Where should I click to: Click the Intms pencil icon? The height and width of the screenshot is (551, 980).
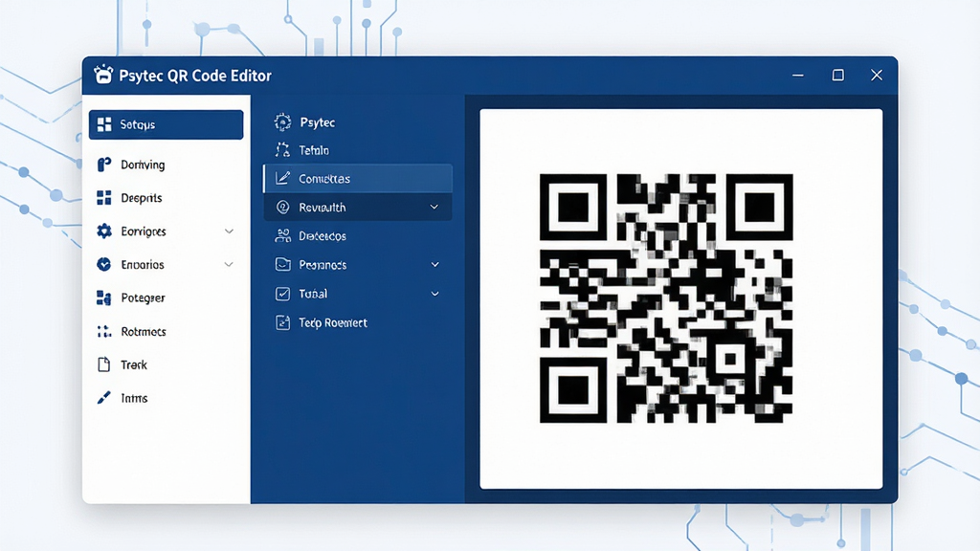tap(103, 398)
